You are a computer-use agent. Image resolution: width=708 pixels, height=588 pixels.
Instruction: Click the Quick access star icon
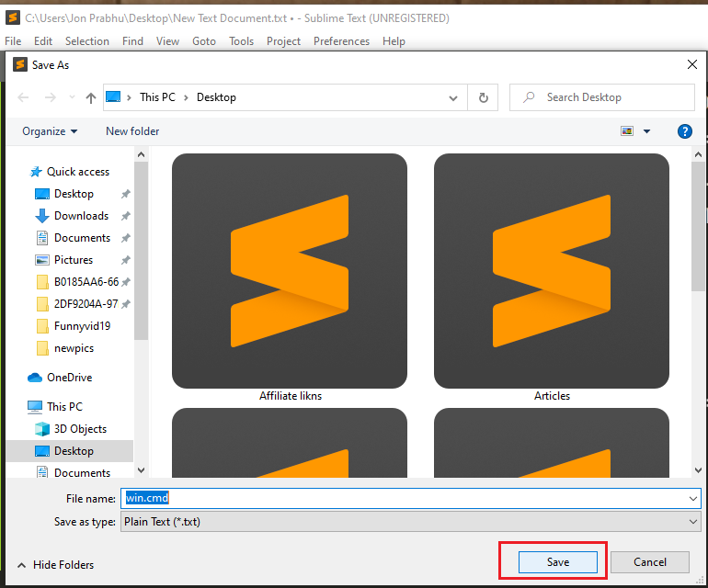pyautogui.click(x=36, y=172)
